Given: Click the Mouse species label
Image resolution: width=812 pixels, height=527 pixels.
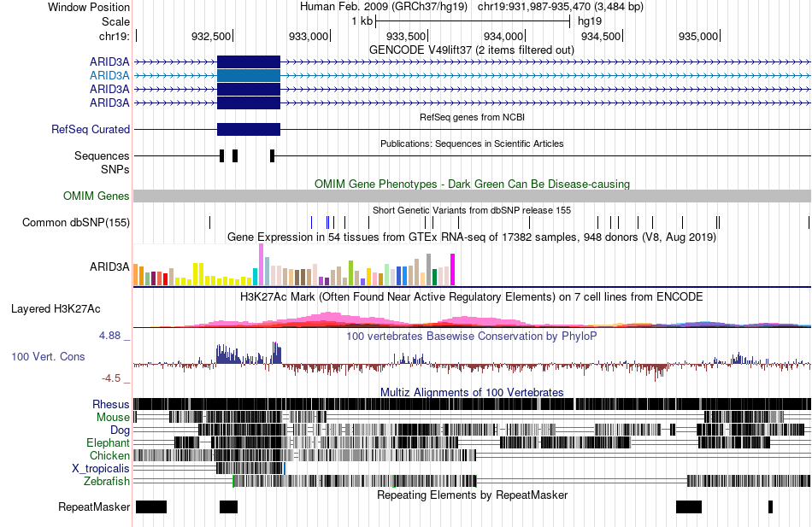Looking at the screenshot, I should (113, 418).
